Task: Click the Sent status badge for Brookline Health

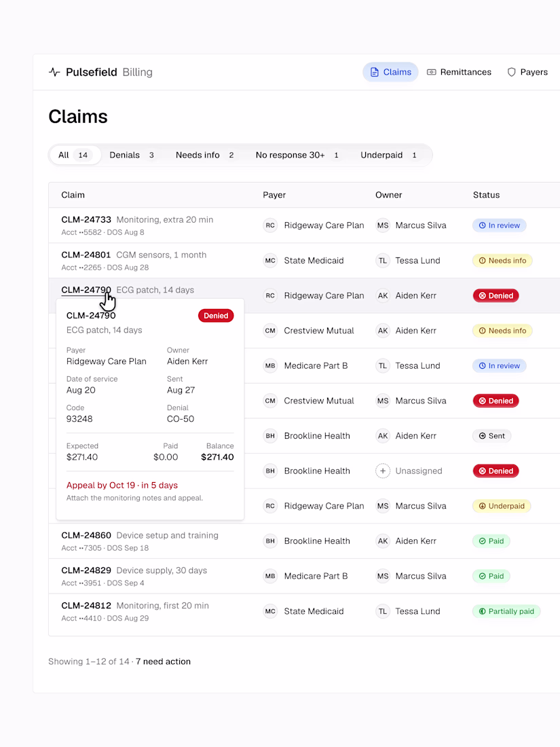Action: pos(492,436)
